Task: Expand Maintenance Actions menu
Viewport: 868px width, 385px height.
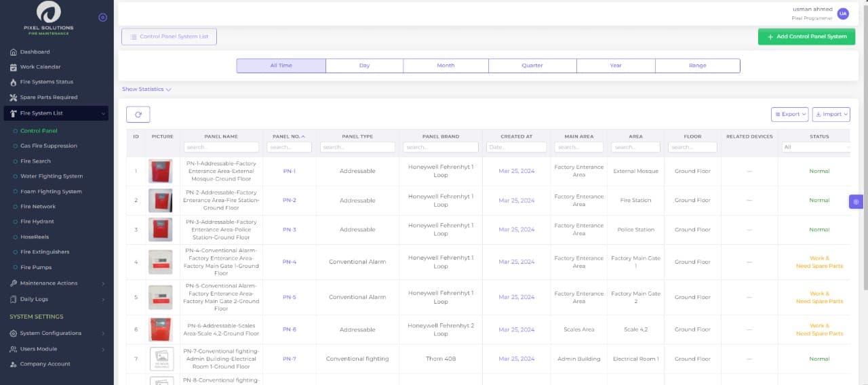Action: pyautogui.click(x=57, y=283)
